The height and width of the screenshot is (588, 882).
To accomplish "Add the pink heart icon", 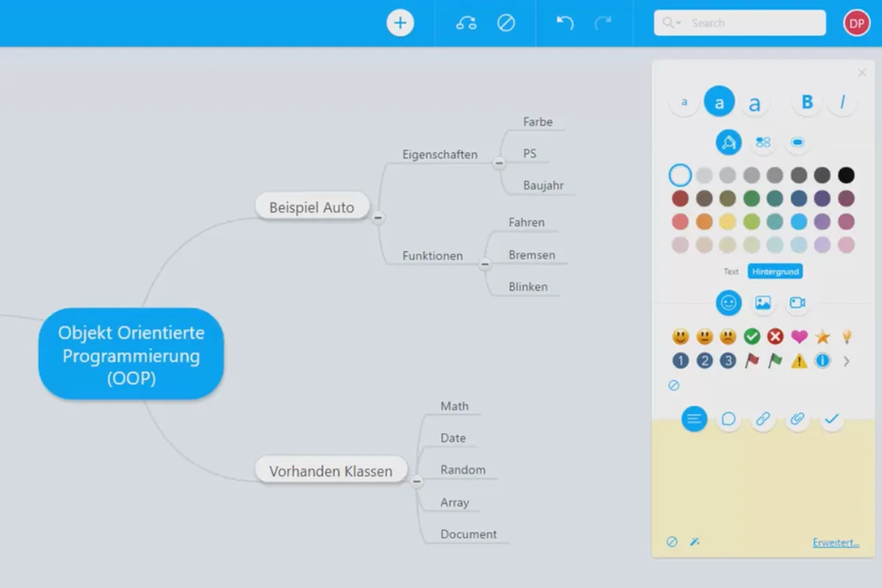I will pos(799,337).
